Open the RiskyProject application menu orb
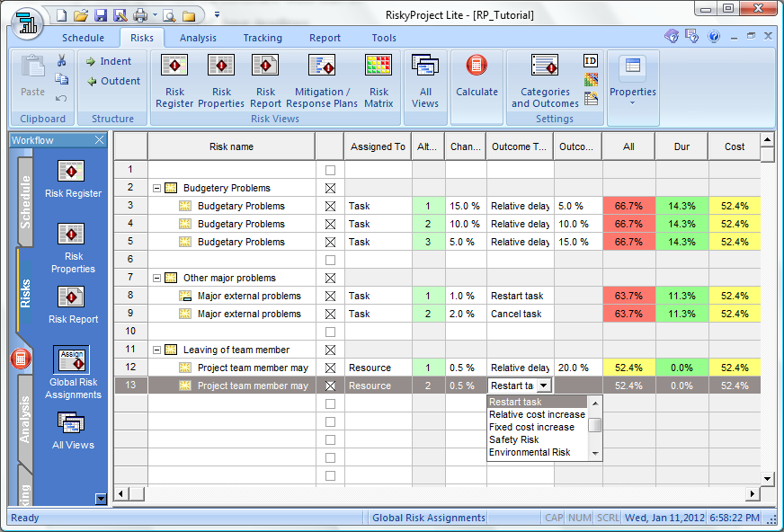The height and width of the screenshot is (532, 784). [x=26, y=22]
